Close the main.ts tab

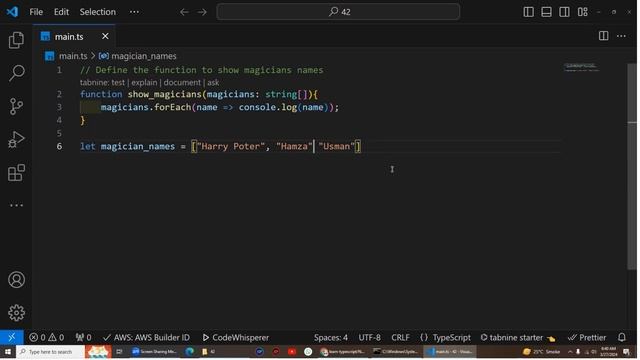[105, 36]
